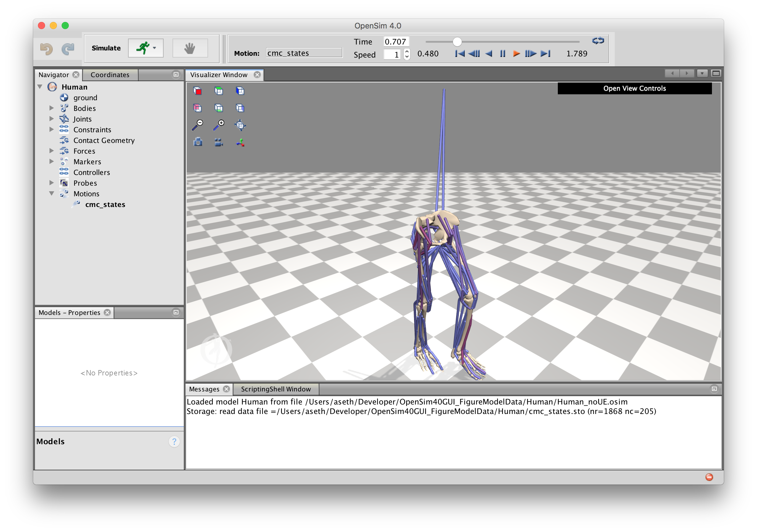
Task: Switch to the Coordinates tab
Action: pos(110,74)
